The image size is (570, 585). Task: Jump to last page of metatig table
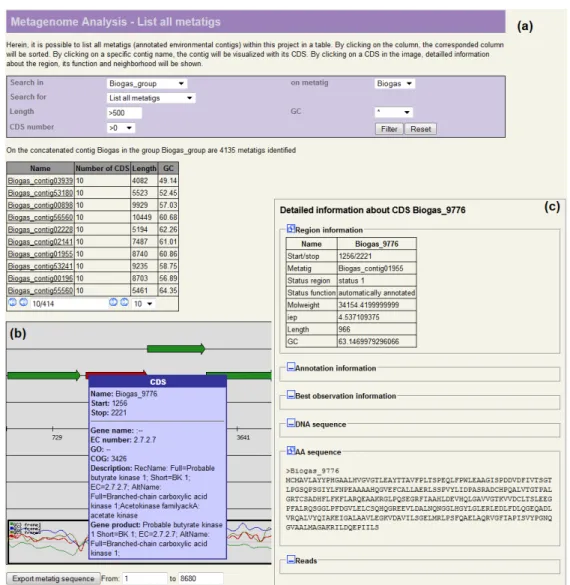tap(124, 302)
